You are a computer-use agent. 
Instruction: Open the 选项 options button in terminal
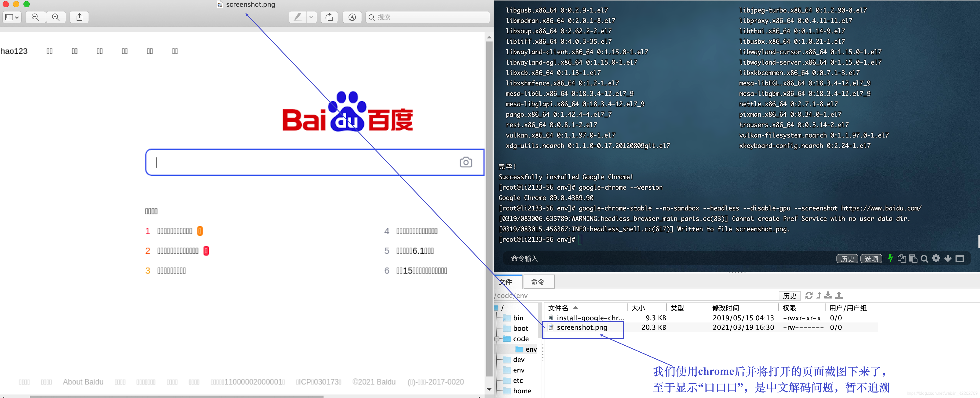871,259
